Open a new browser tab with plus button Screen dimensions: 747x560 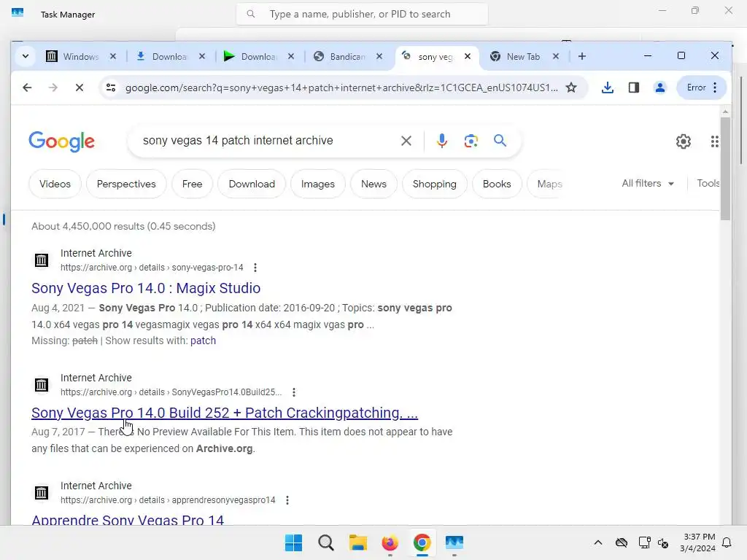coord(581,56)
